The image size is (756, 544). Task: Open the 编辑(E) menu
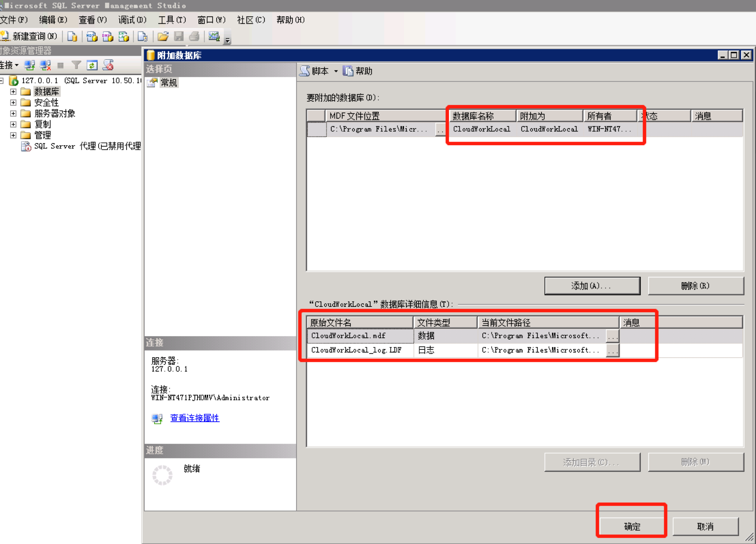pos(53,20)
